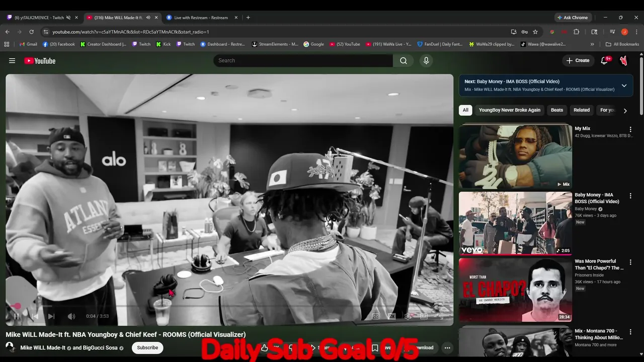Skip to next video in player
The width and height of the screenshot is (644, 362).
(x=51, y=316)
